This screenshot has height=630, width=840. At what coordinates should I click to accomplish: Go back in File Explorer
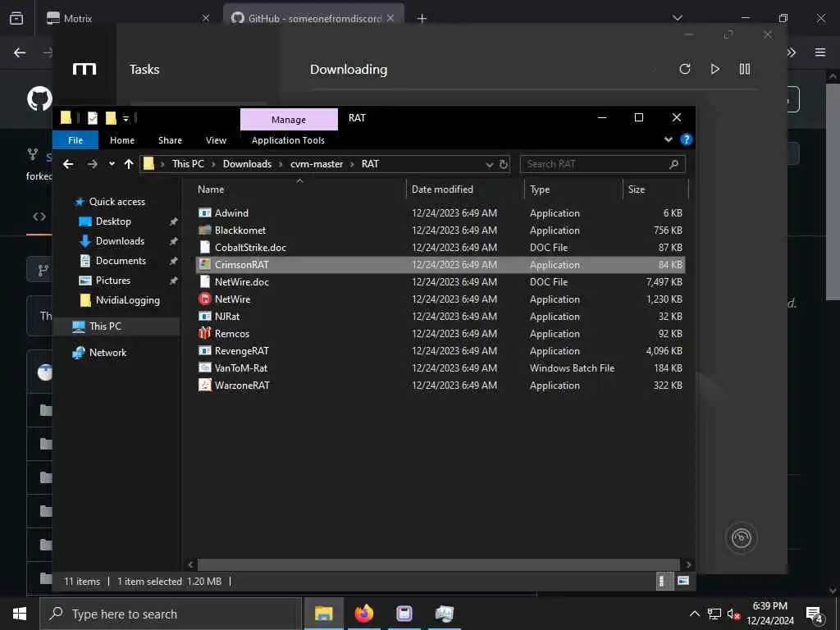pyautogui.click(x=68, y=164)
